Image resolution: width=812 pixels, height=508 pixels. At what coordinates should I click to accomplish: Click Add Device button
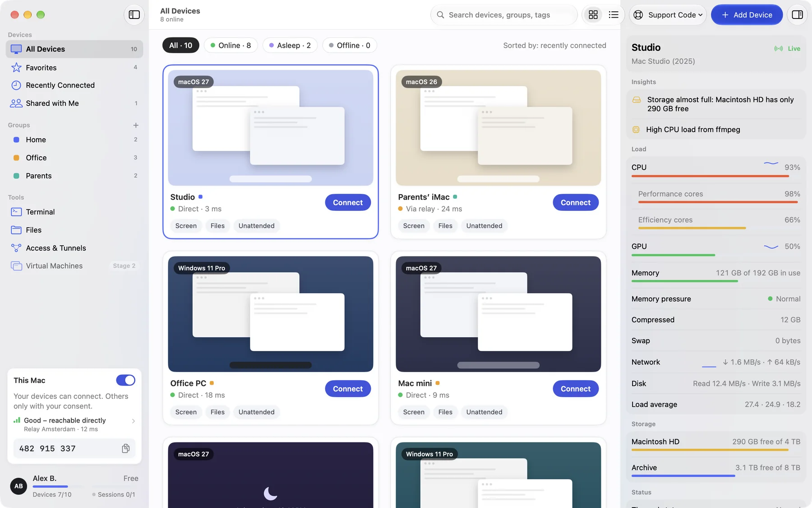pos(747,14)
